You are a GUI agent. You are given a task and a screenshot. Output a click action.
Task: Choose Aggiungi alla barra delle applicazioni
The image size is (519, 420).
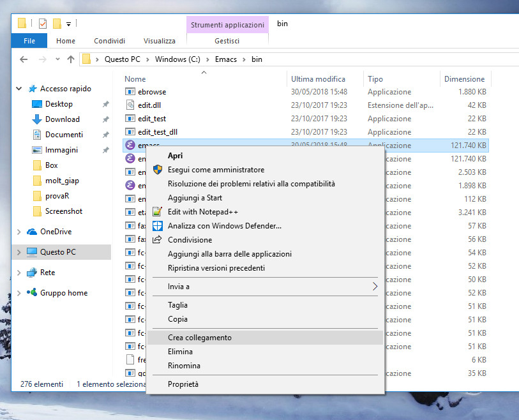pos(265,254)
